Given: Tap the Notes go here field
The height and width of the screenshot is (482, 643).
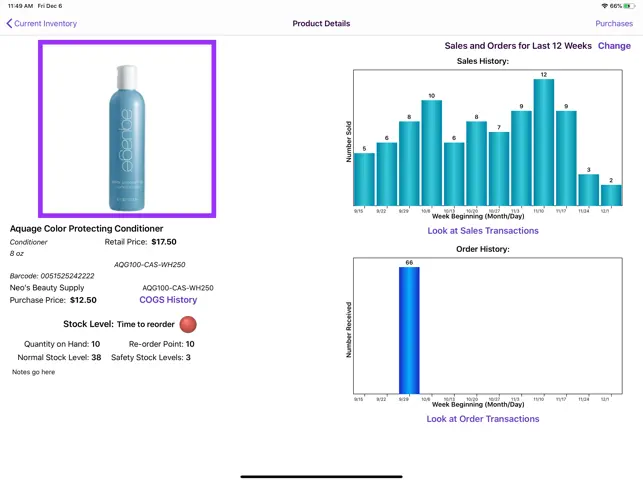Looking at the screenshot, I should 33,372.
